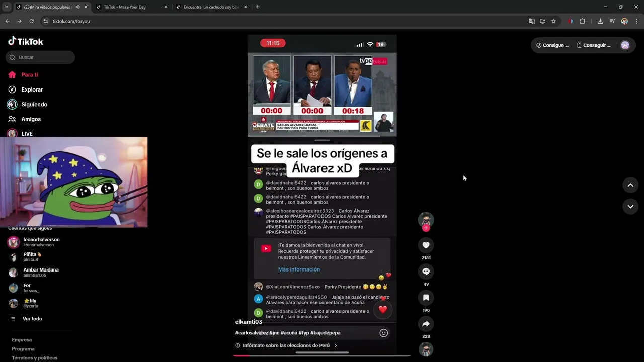Go back in browser history

coord(7,21)
